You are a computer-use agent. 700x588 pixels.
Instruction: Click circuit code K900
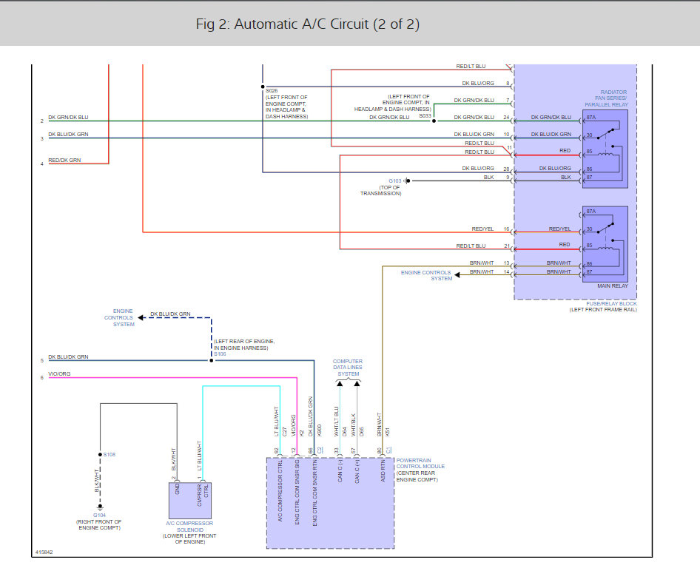pos(319,430)
